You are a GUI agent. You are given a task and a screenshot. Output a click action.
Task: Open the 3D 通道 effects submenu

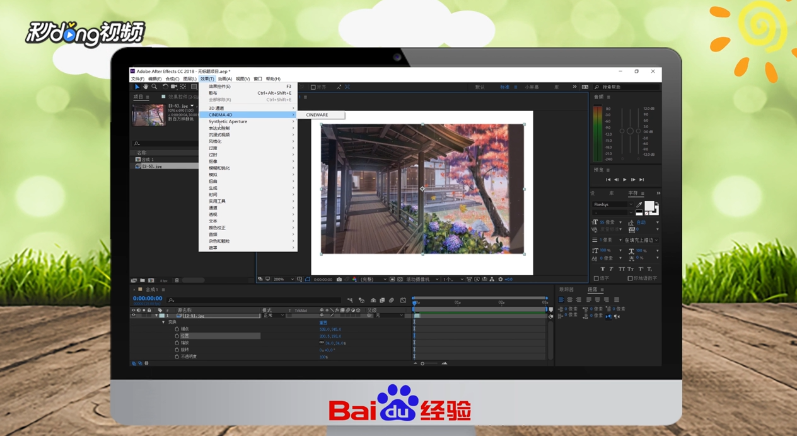[x=248, y=108]
